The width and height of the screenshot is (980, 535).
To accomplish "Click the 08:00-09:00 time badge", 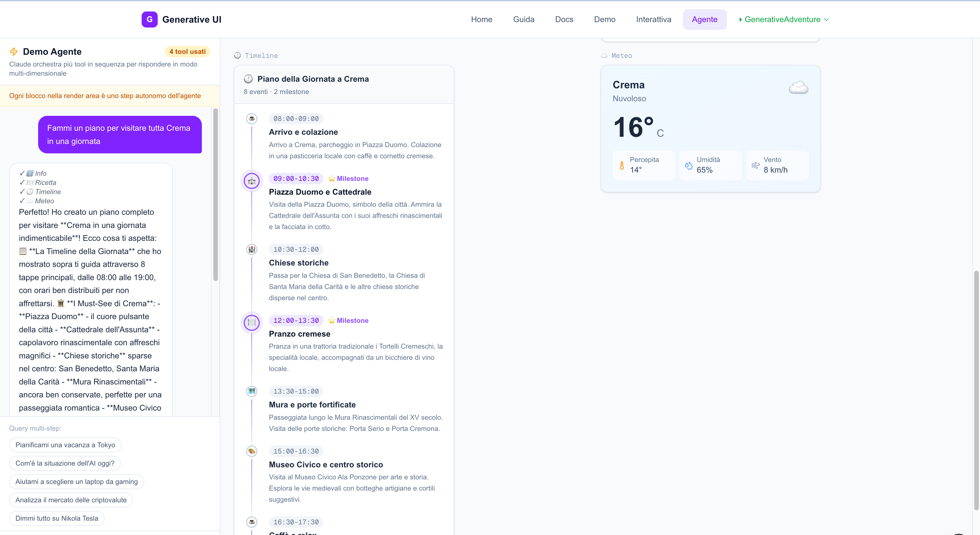I will pyautogui.click(x=296, y=119).
